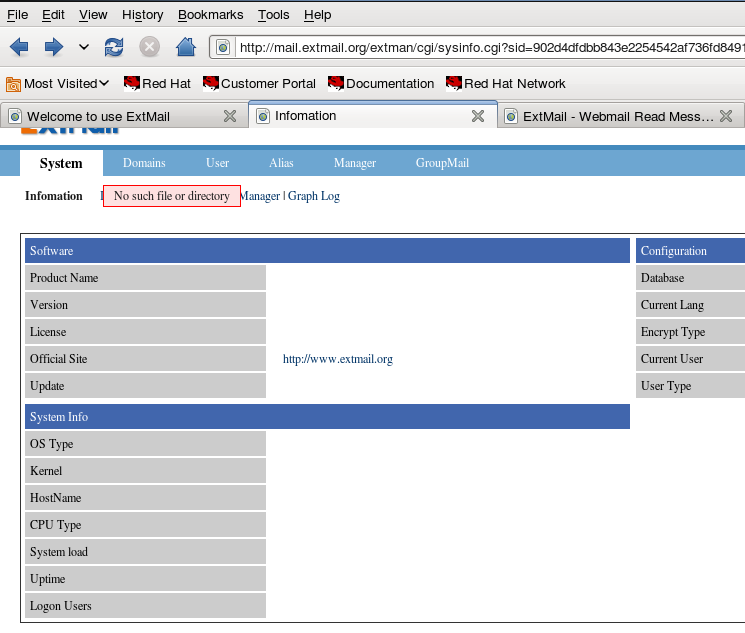Click the Configuration section header
Viewport: 745px width, 633px height.
coord(690,250)
